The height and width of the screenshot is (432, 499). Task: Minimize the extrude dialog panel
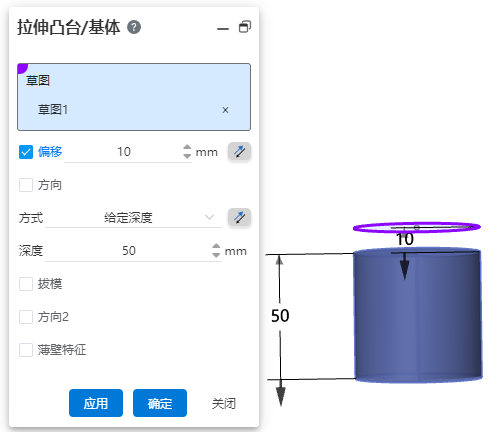223,29
